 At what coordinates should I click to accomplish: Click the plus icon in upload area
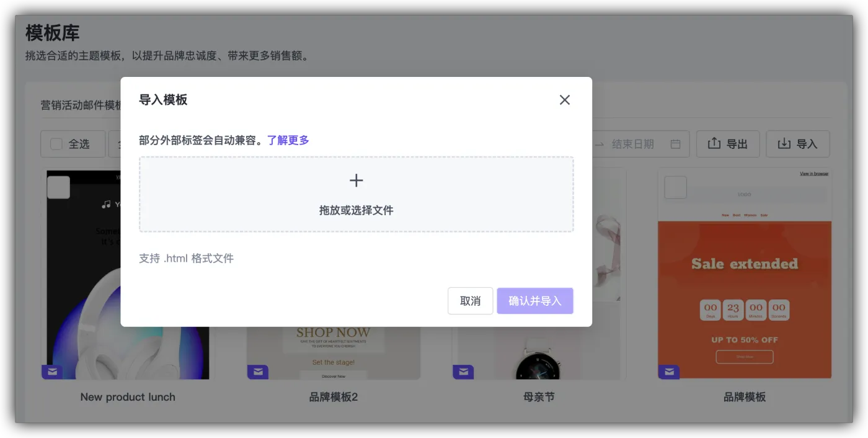[356, 181]
